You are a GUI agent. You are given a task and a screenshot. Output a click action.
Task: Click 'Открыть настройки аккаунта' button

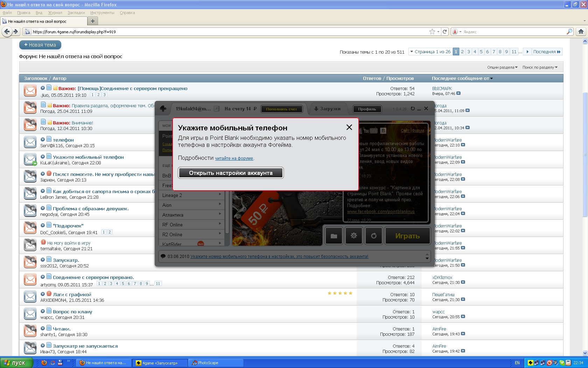tap(231, 173)
